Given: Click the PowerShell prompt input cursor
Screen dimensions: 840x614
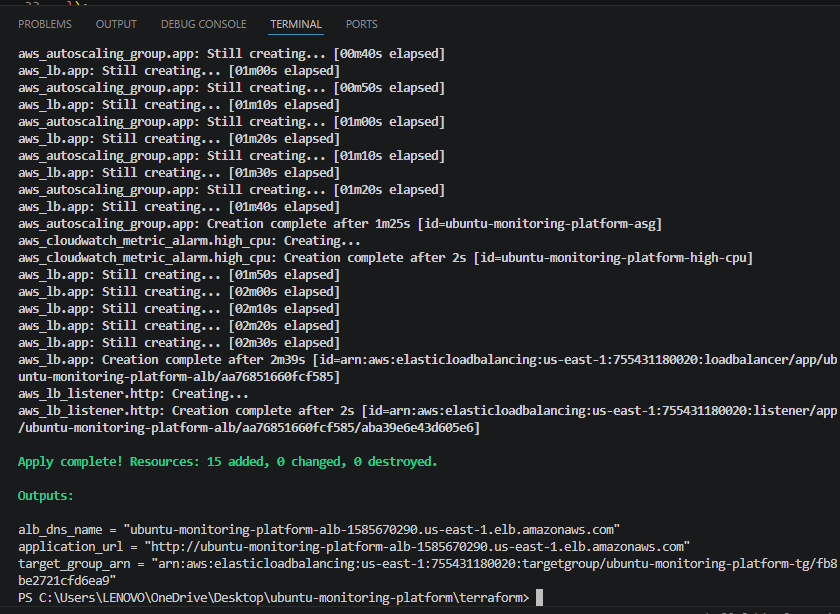Looking at the screenshot, I should (x=539, y=597).
